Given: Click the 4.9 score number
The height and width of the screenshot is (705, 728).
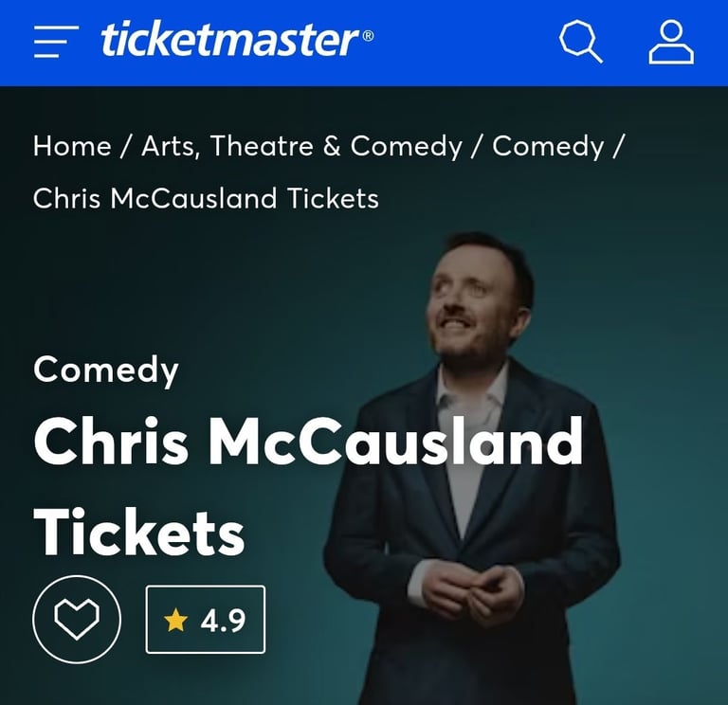Looking at the screenshot, I should click(x=223, y=621).
